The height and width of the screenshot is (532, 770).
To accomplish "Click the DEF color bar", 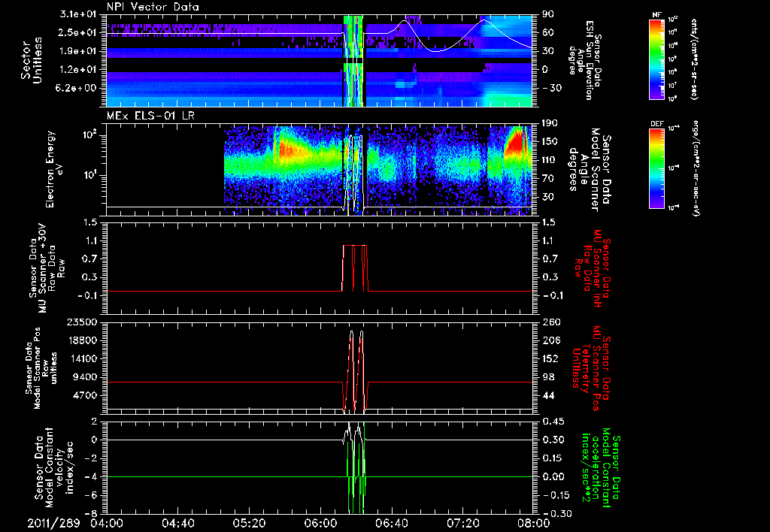I will [657, 168].
